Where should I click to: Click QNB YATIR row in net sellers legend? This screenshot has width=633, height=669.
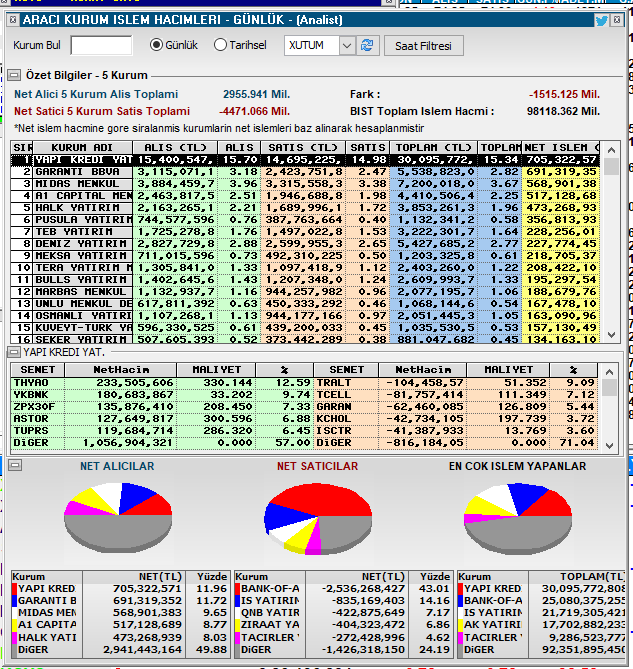pos(343,613)
